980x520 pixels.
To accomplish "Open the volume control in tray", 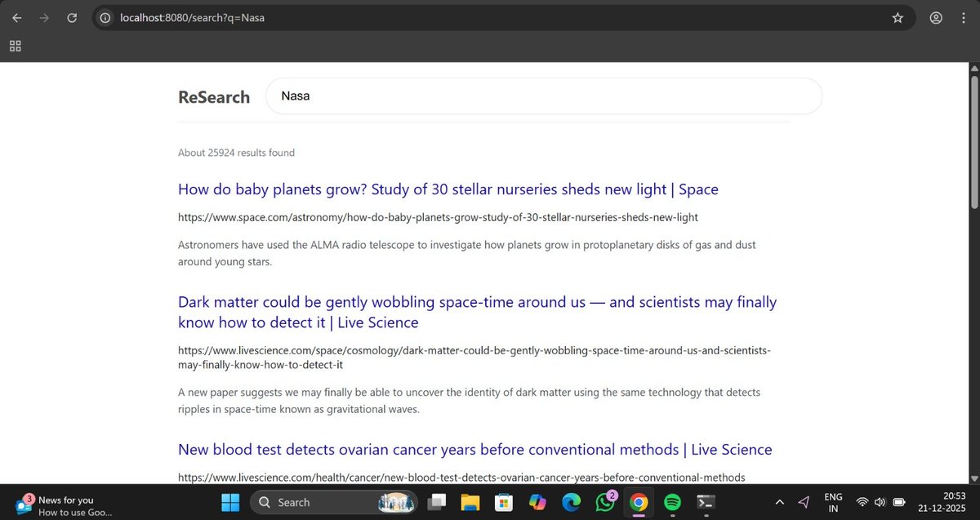I will 880,502.
